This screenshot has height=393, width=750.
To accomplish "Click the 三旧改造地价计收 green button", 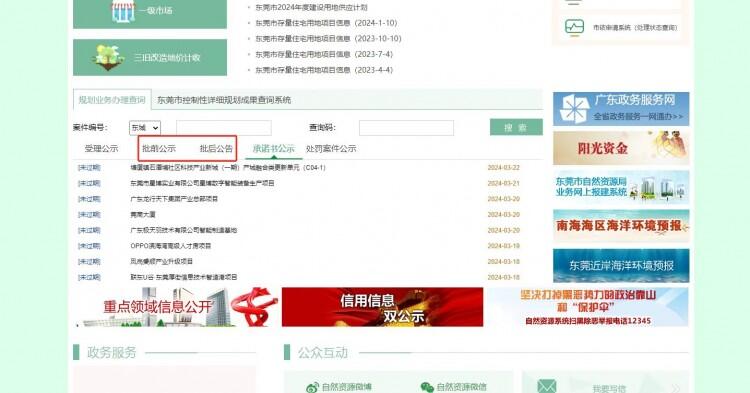I will click(x=150, y=57).
